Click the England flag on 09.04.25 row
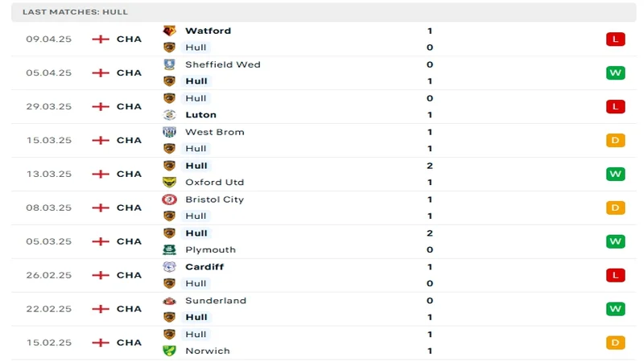The height and width of the screenshot is (362, 644). [101, 39]
